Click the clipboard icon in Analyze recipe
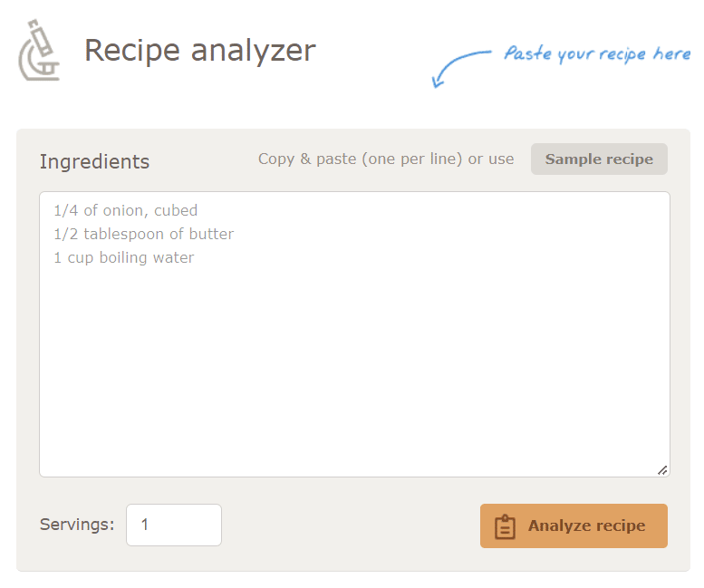 point(505,526)
